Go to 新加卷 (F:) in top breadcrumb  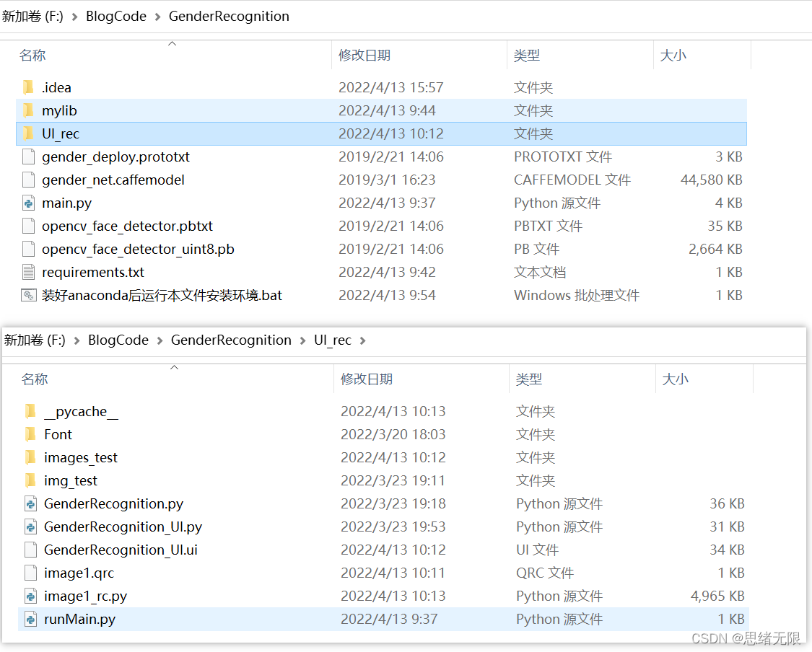click(32, 17)
